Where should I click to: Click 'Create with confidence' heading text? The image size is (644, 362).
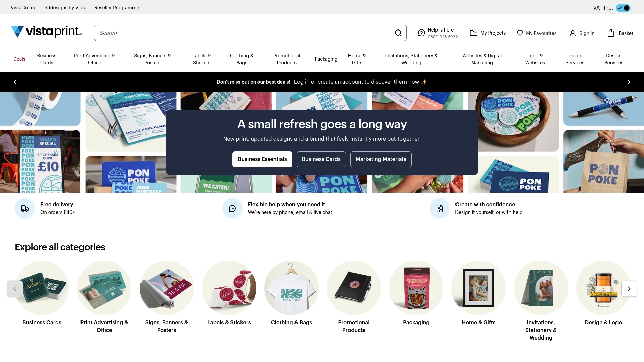pyautogui.click(x=485, y=205)
